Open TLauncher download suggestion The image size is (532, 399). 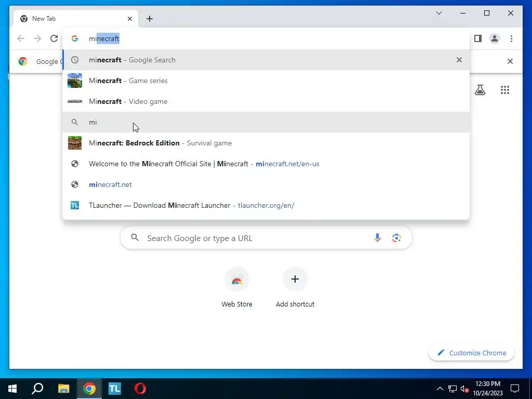266,205
